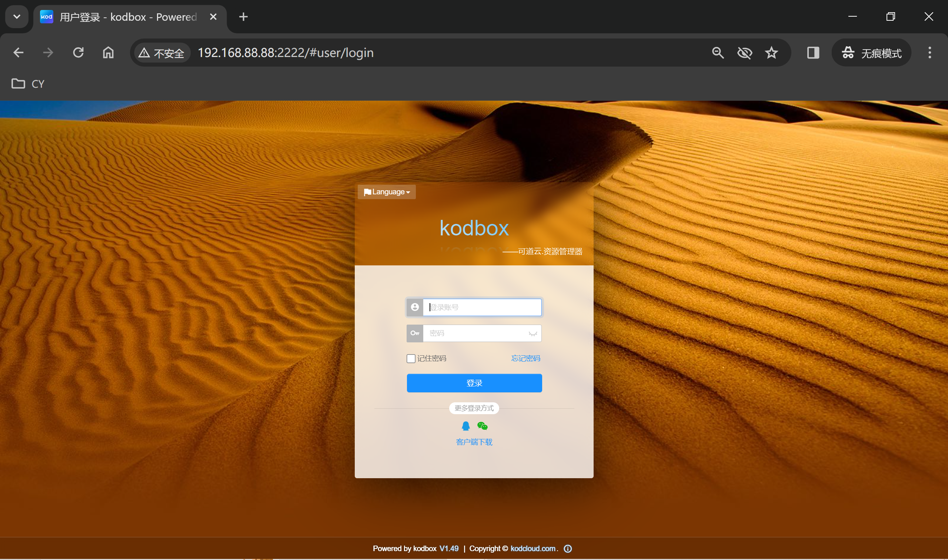Minimize the browser window
Image resolution: width=948 pixels, height=560 pixels.
(852, 17)
